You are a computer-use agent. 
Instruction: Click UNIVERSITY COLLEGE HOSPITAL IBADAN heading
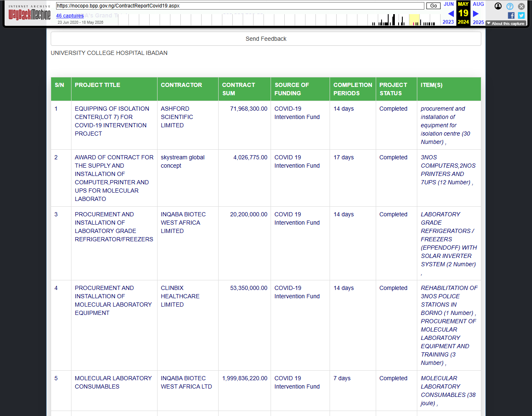coord(109,53)
